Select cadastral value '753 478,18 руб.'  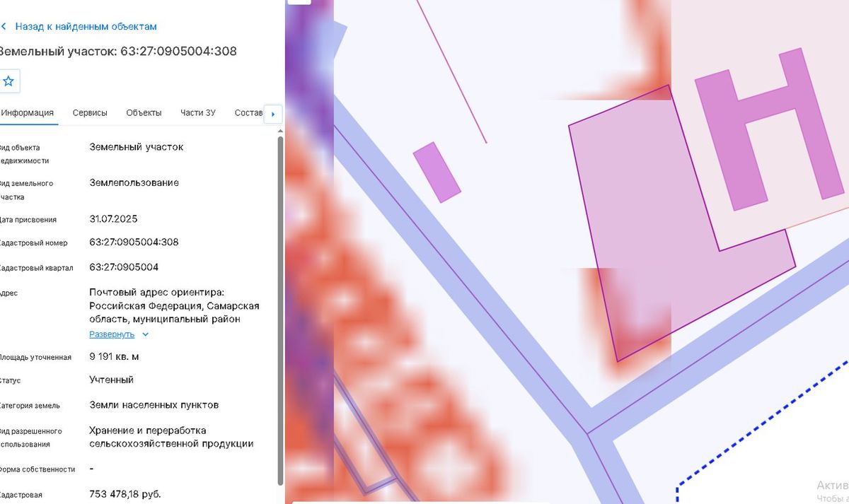(x=125, y=493)
